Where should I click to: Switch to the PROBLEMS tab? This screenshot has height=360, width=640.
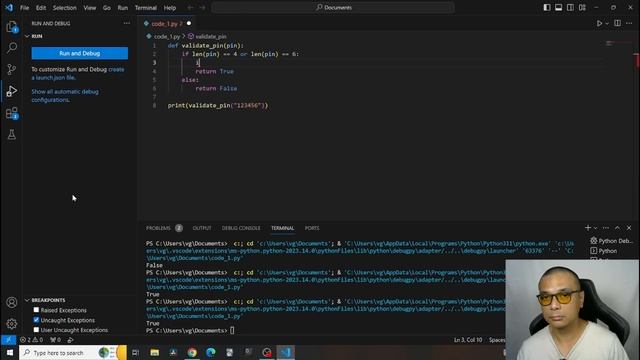coord(158,228)
